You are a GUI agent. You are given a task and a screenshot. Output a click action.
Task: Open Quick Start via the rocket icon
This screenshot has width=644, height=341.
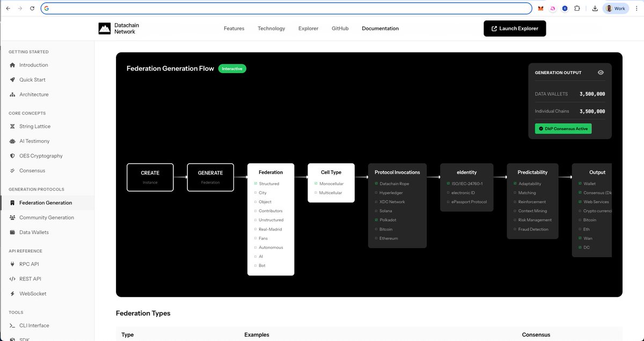click(x=13, y=79)
